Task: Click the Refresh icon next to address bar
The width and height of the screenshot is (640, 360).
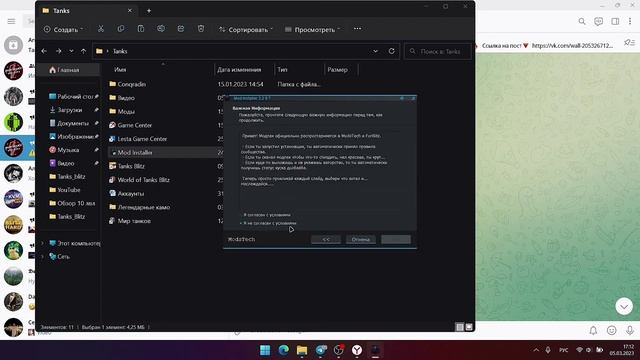Action: (391, 51)
